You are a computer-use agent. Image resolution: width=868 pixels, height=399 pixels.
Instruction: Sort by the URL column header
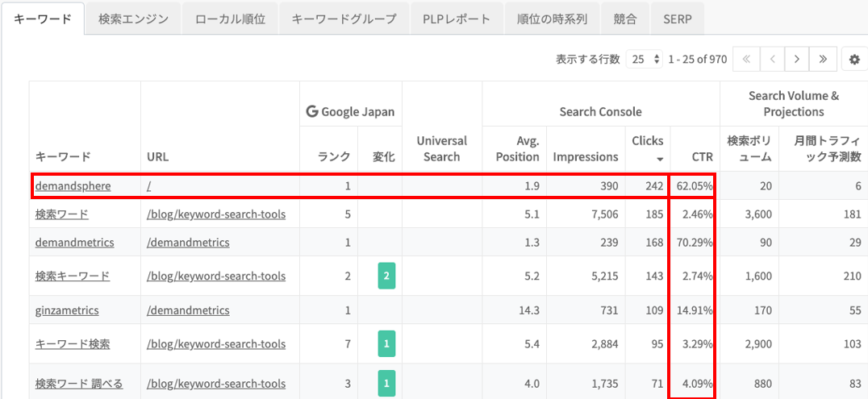pos(158,156)
